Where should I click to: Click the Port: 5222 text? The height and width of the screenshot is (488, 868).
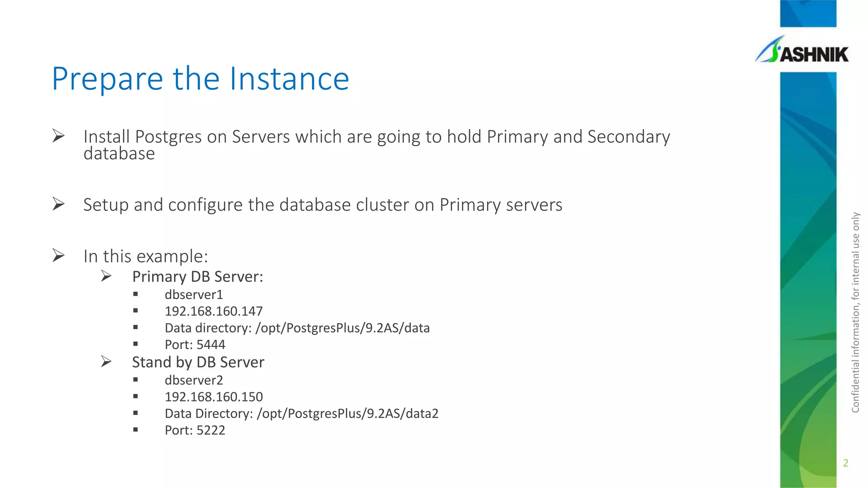[x=195, y=430]
